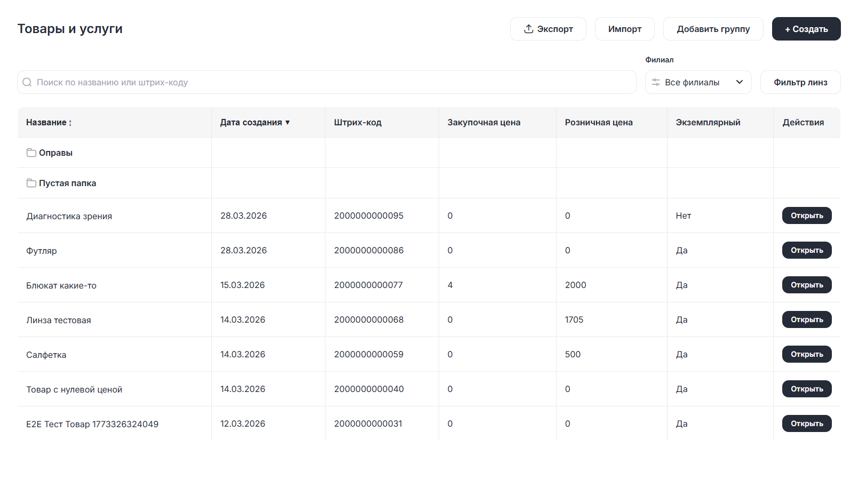The image size is (858, 504).
Task: Click the filter sliders icon in Филиал selector
Action: point(656,82)
